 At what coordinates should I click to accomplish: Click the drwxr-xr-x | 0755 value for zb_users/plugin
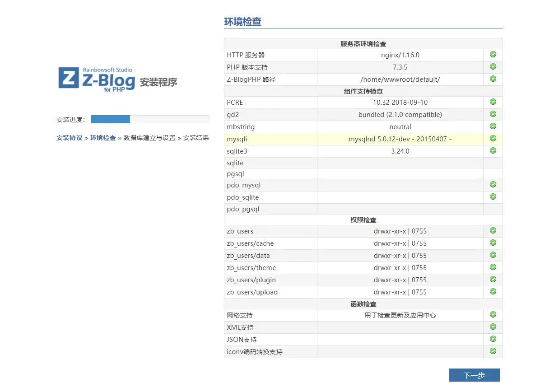(400, 280)
